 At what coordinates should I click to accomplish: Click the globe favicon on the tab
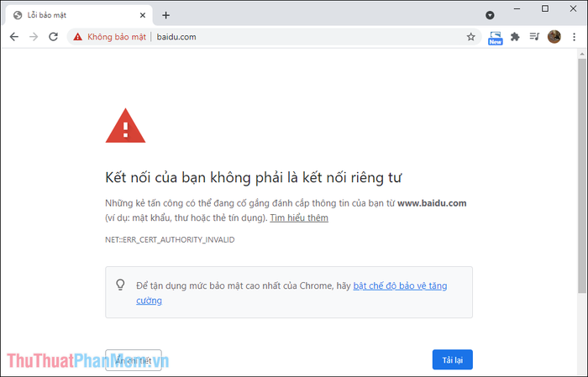18,15
